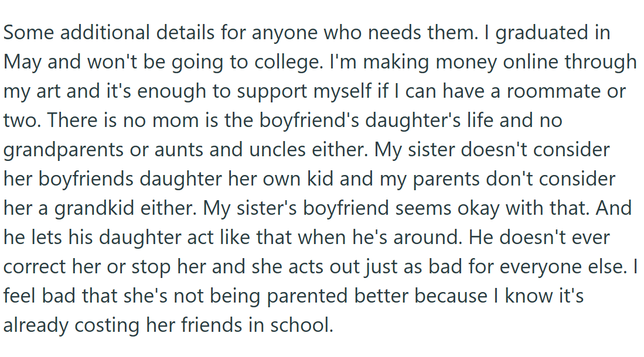Click the word "grandparents"
Image resolution: width=644 pixels, height=357 pixels.
point(66,150)
